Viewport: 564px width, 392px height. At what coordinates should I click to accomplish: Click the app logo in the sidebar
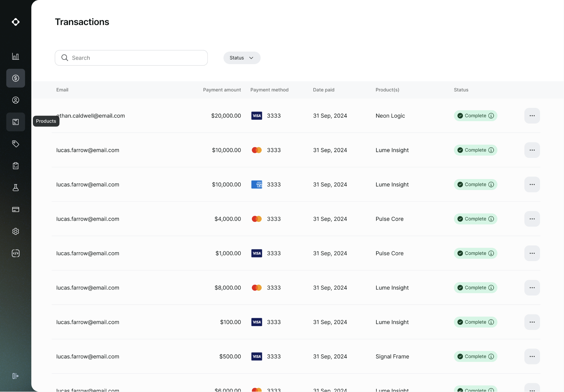coord(16,22)
